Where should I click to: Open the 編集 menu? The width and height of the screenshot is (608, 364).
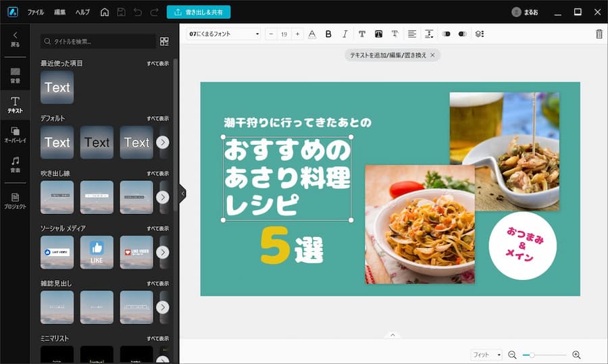(59, 12)
